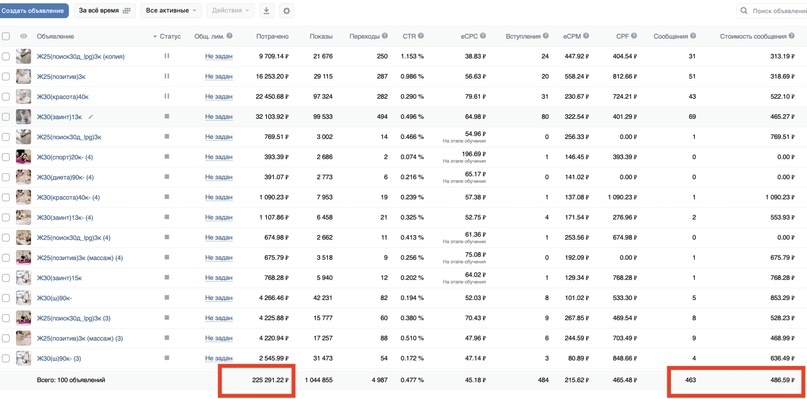807x399 pixels.
Task: Click Не задан limit for Ж30(ш)90к- (3)
Action: [219, 358]
